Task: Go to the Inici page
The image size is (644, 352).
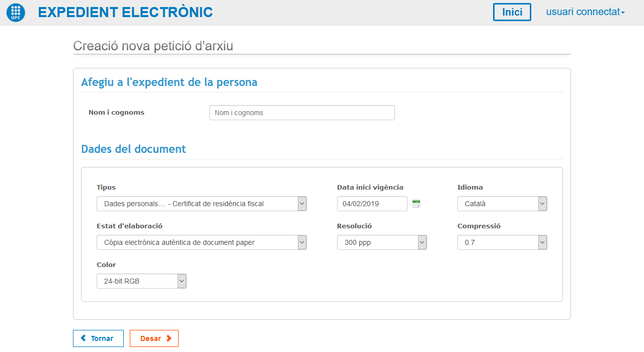Action: click(512, 12)
